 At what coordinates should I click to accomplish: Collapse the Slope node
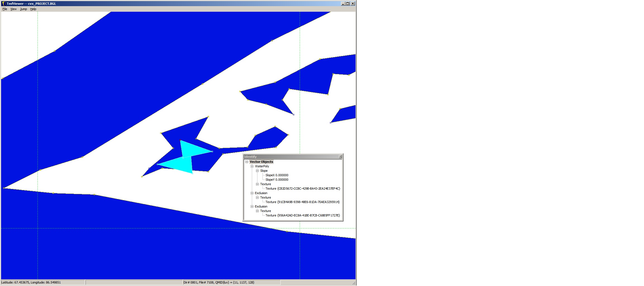point(257,171)
